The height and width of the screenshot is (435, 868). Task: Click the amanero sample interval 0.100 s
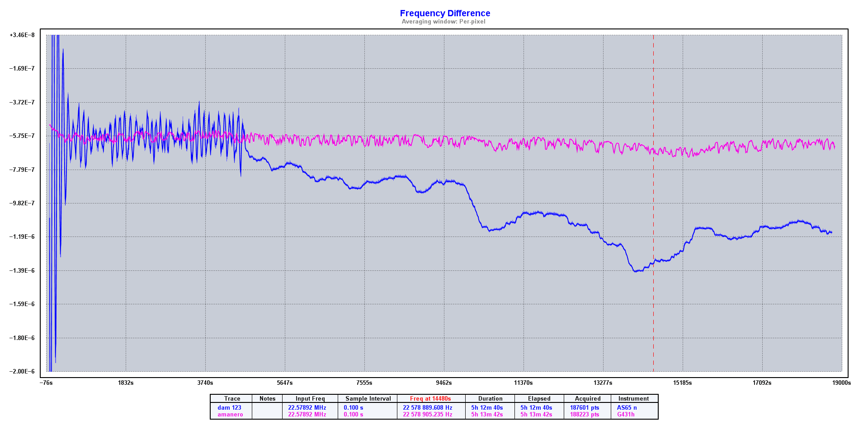353,414
